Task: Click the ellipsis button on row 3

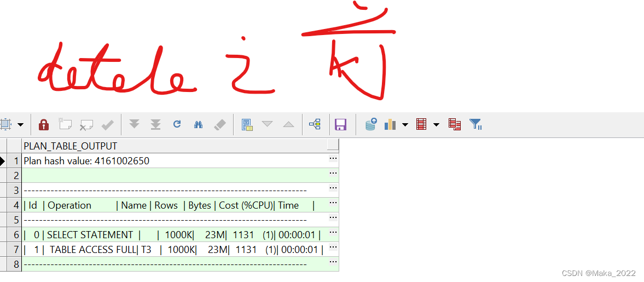Action: pyautogui.click(x=333, y=188)
